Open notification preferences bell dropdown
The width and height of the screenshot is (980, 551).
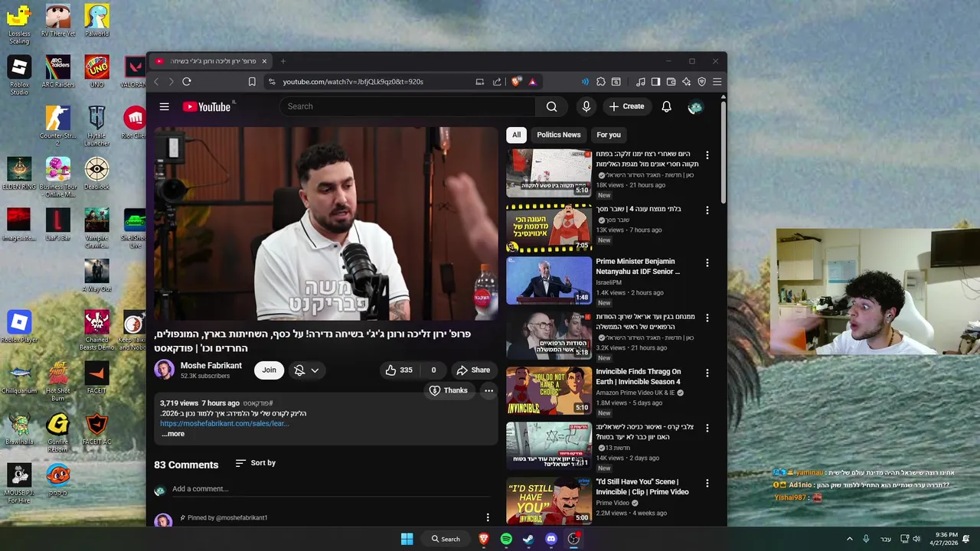tap(306, 370)
